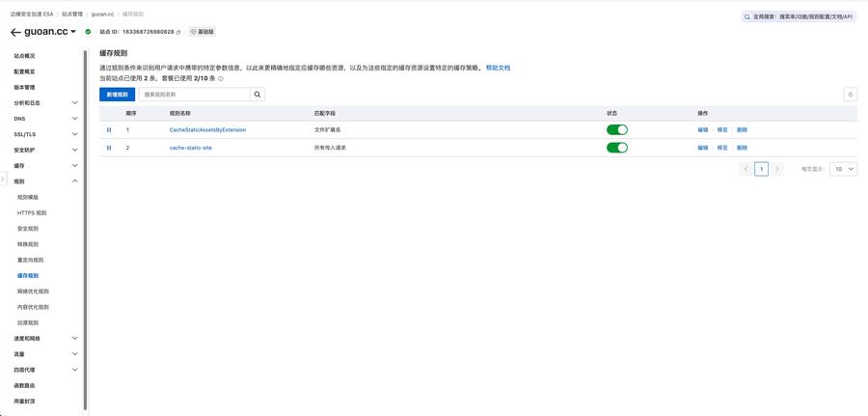Click 站点管理 breadcrumb
Image resolution: width=868 pixels, height=416 pixels.
[72, 14]
